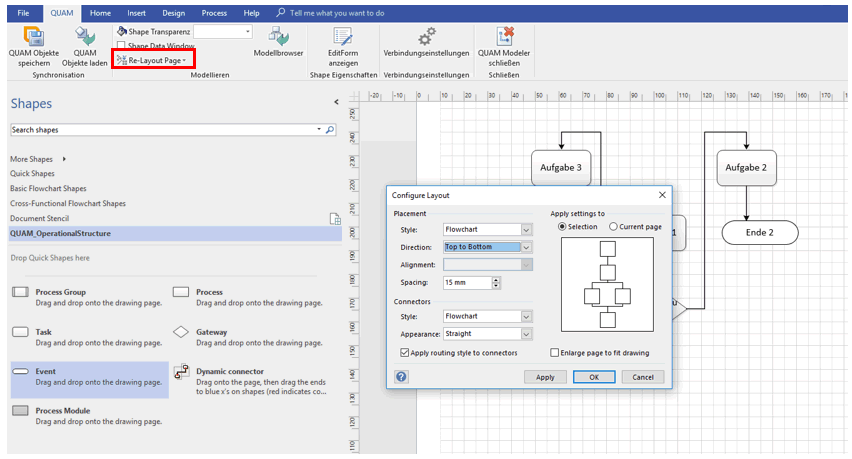852x459 pixels.
Task: Toggle the Shape Data Window checkbox
Action: pos(121,46)
